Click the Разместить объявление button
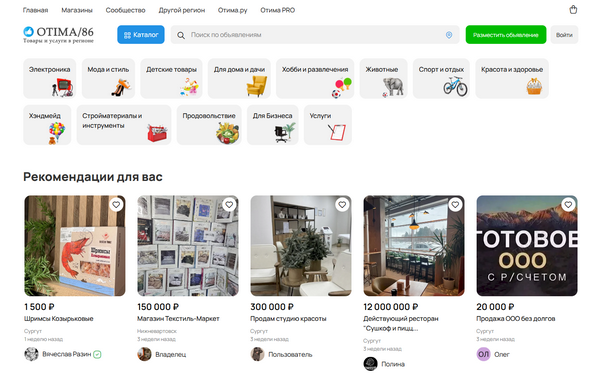Image resolution: width=600 pixels, height=380 pixels. (505, 35)
